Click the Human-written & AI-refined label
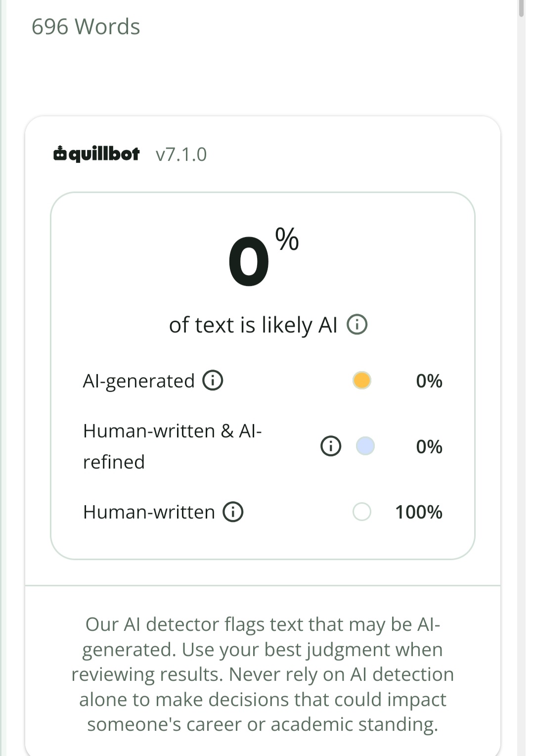Image resolution: width=534 pixels, height=756 pixels. [173, 446]
